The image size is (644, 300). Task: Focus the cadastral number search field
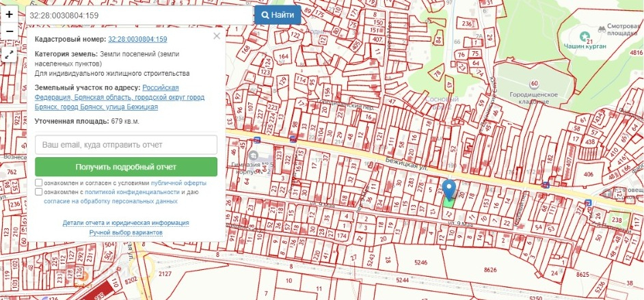139,15
